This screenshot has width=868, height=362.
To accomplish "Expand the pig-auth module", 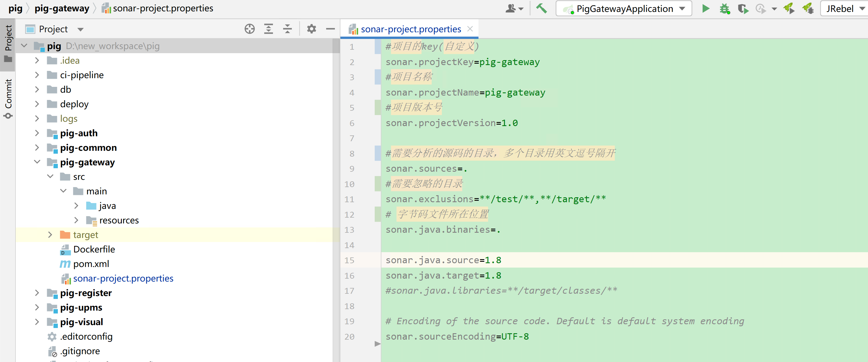I will point(37,133).
